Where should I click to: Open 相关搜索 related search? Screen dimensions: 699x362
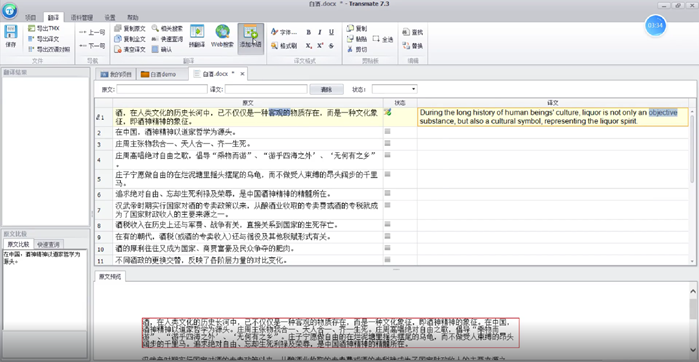pos(167,28)
